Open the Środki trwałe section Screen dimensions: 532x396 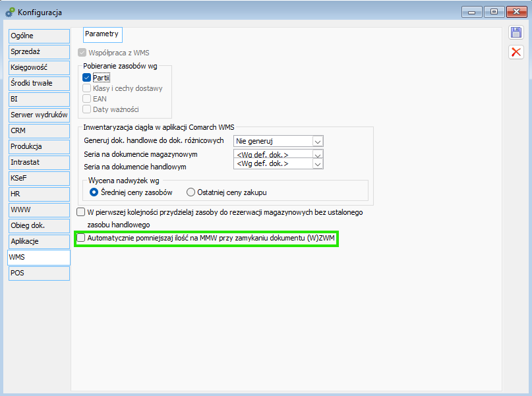pyautogui.click(x=39, y=84)
